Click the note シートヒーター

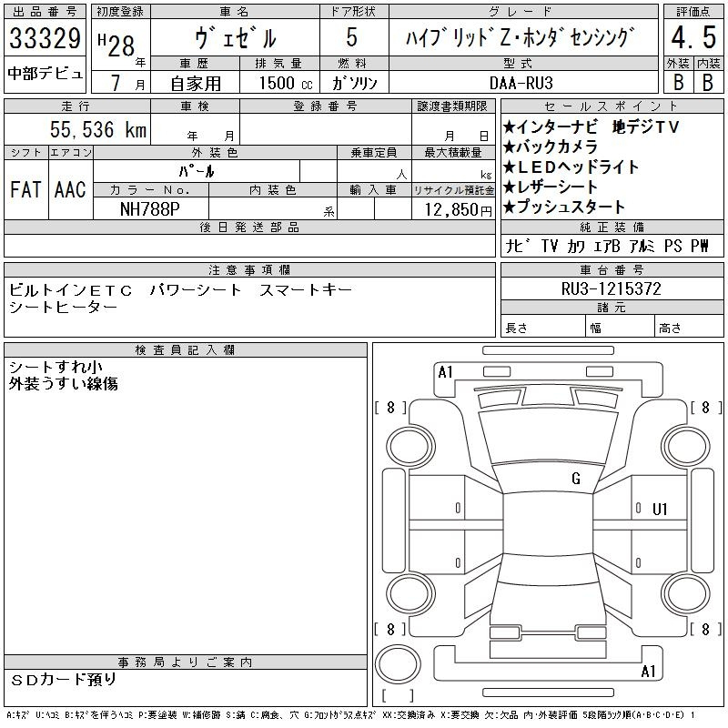point(63,307)
